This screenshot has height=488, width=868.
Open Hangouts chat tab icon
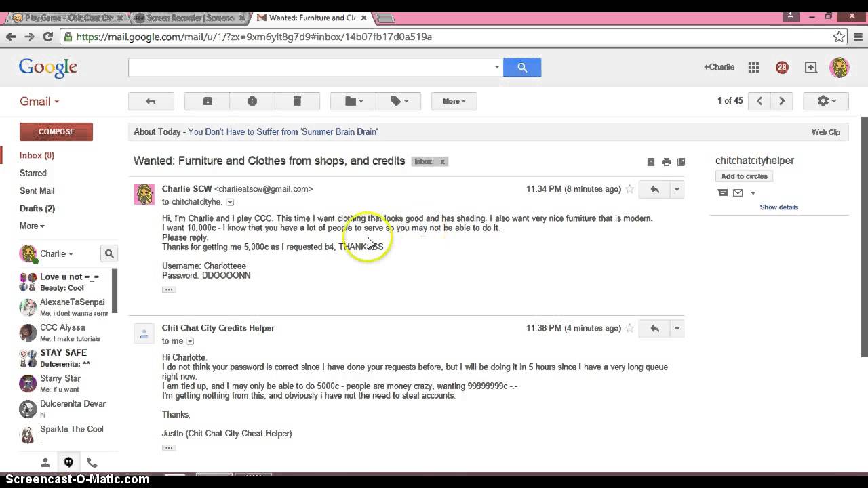pos(68,462)
